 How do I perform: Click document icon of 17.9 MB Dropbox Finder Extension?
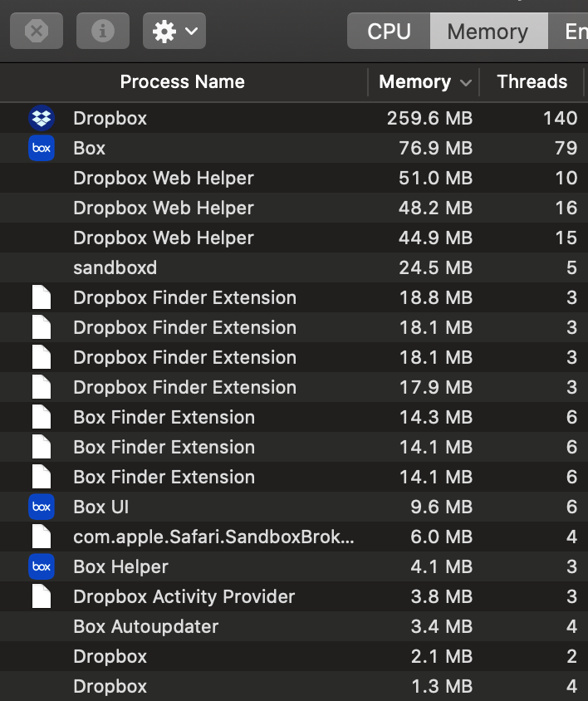[x=42, y=387]
